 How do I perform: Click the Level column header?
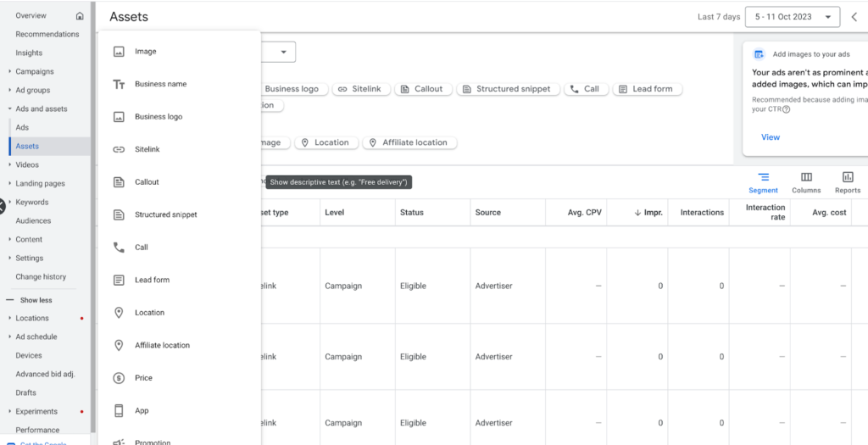(334, 213)
